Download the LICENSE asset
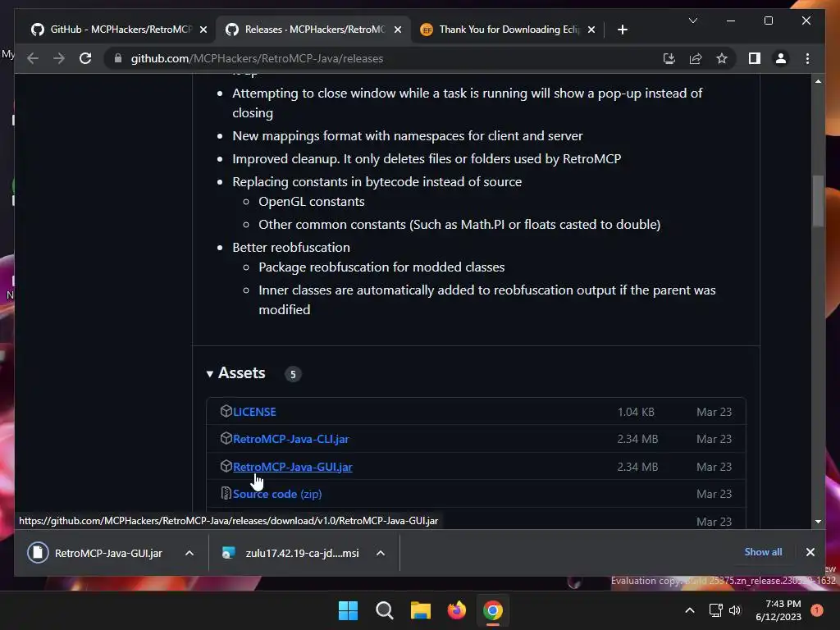Screen dimensions: 840x630 pos(254,412)
